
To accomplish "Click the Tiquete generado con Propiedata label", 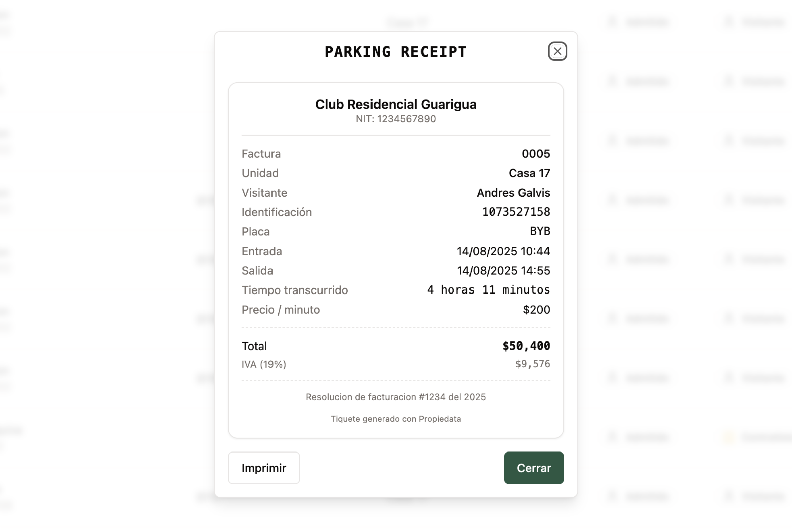I will (x=395, y=419).
